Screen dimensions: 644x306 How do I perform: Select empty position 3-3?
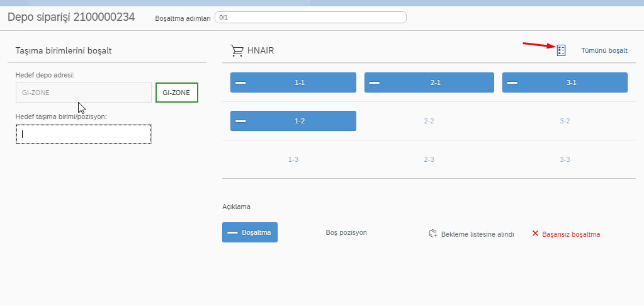[x=565, y=159]
